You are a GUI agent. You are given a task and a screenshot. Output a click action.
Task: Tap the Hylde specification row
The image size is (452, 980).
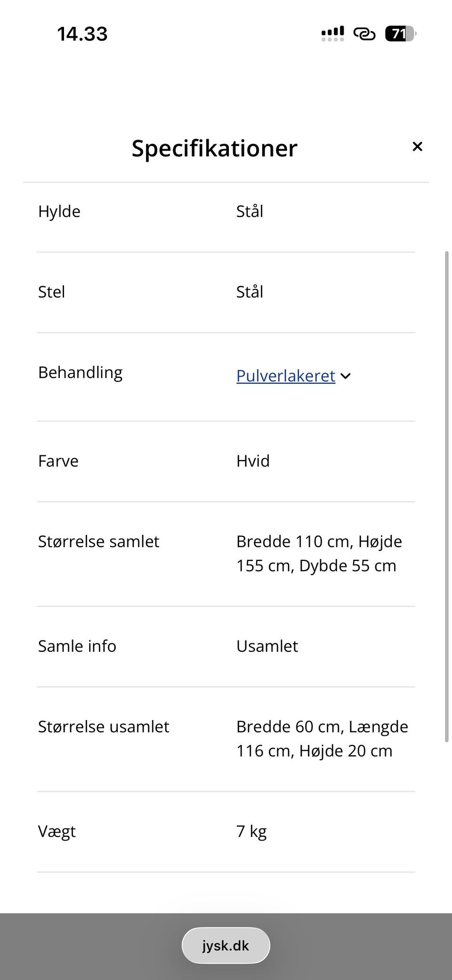59,211
